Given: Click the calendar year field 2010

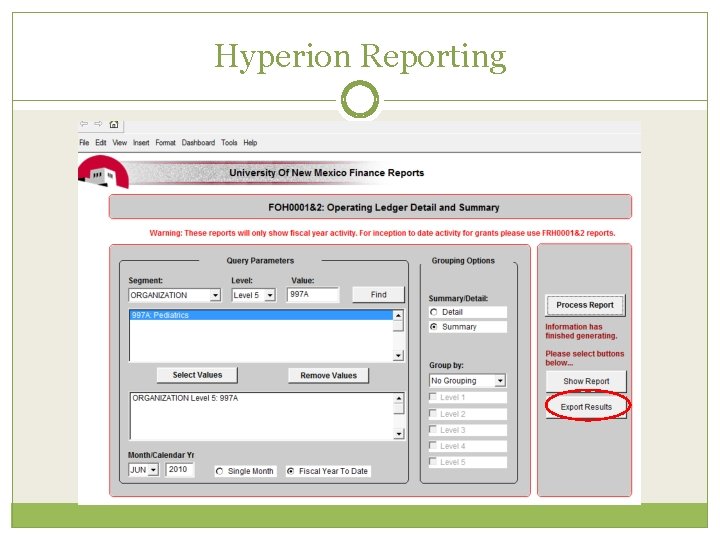Looking at the screenshot, I should [x=179, y=469].
